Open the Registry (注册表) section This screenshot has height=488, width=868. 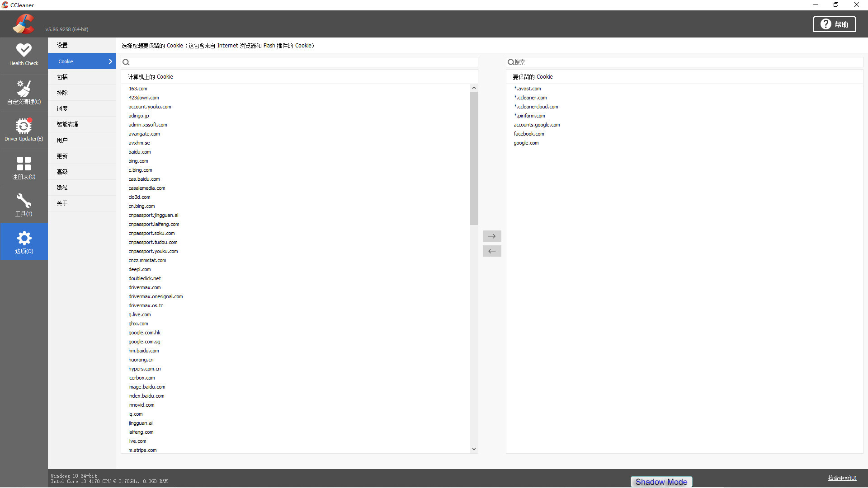coord(24,168)
